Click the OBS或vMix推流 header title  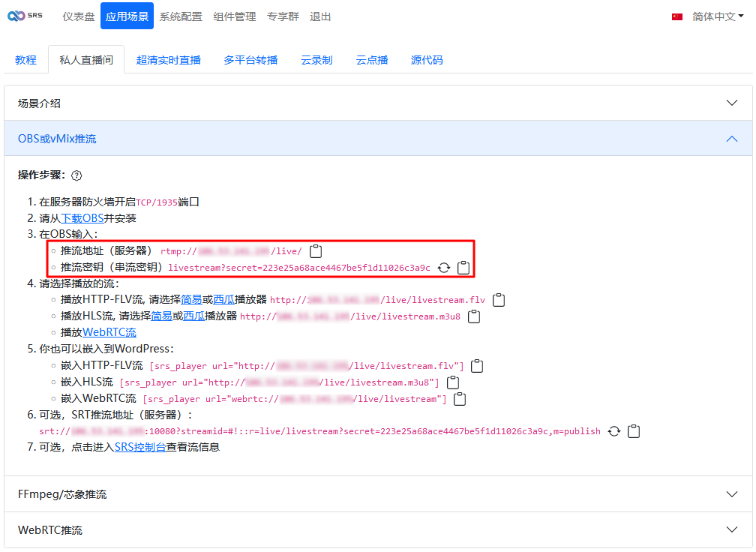57,139
